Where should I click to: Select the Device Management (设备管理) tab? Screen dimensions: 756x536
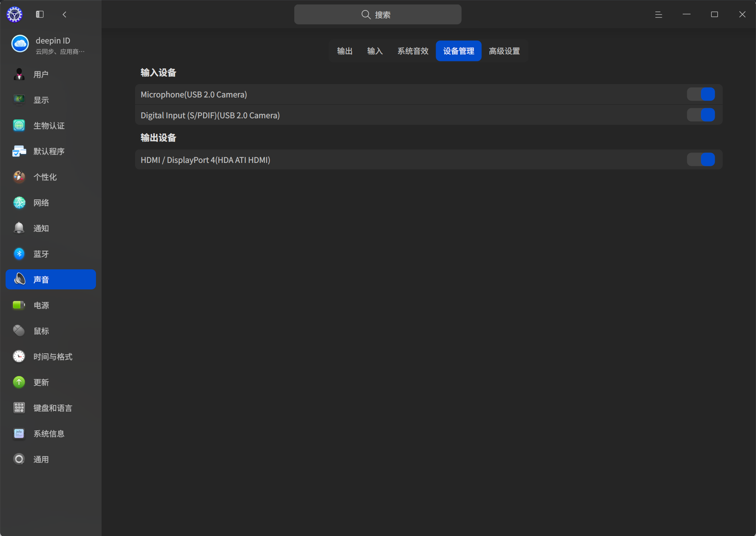point(458,51)
